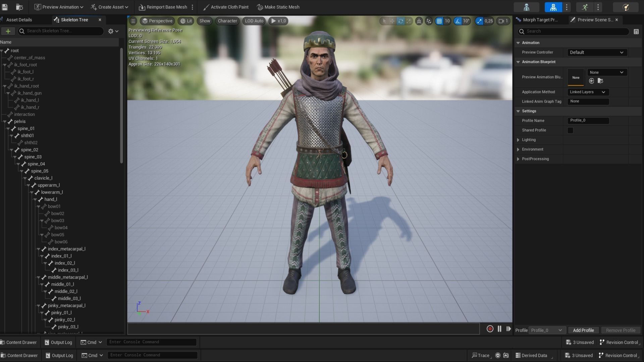Expand the Lighting settings section
This screenshot has width=644, height=362.
point(518,140)
